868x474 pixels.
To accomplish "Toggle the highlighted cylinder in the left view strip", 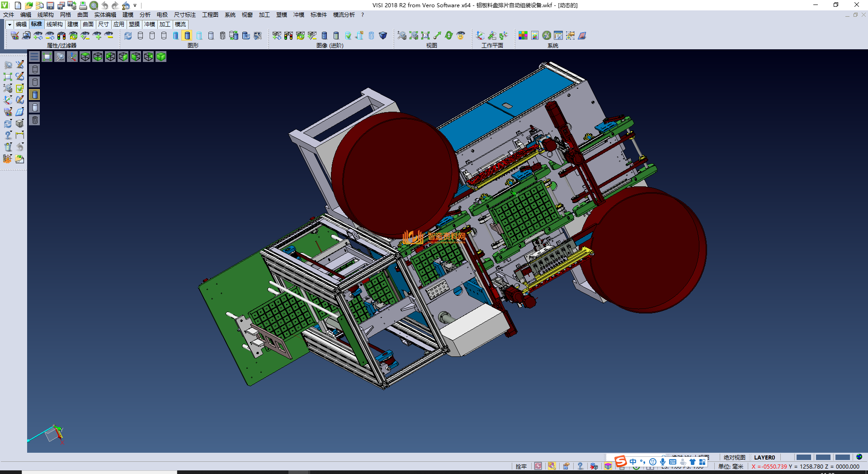I will [x=35, y=95].
